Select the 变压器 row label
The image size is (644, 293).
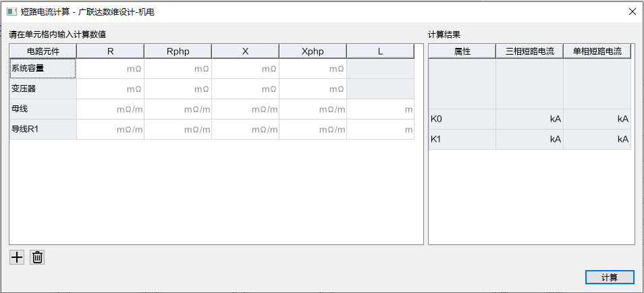43,88
